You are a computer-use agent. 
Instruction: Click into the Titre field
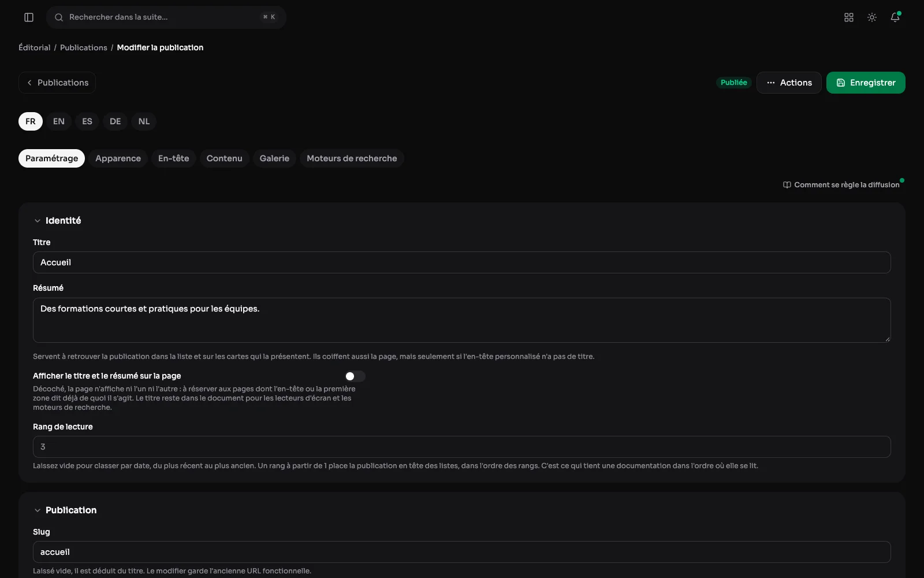(x=462, y=262)
